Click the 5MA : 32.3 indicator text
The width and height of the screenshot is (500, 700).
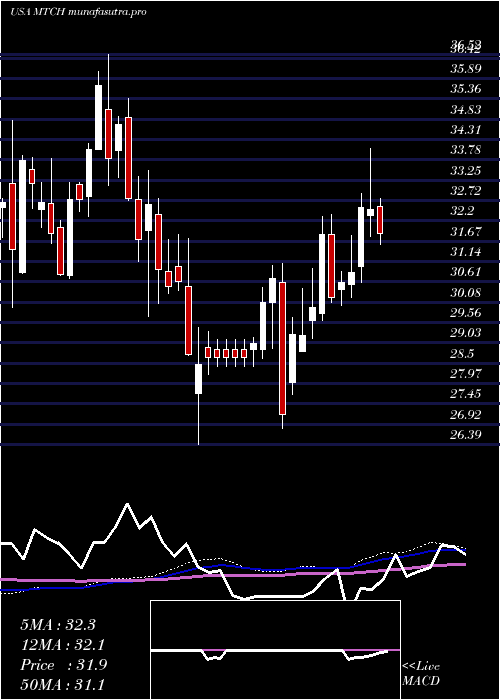pos(58,625)
